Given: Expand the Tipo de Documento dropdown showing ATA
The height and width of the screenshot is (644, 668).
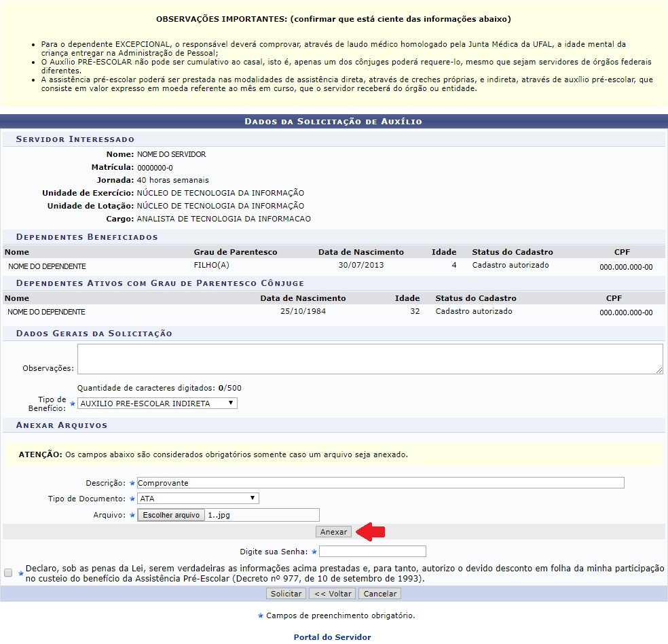Looking at the screenshot, I should (198, 499).
